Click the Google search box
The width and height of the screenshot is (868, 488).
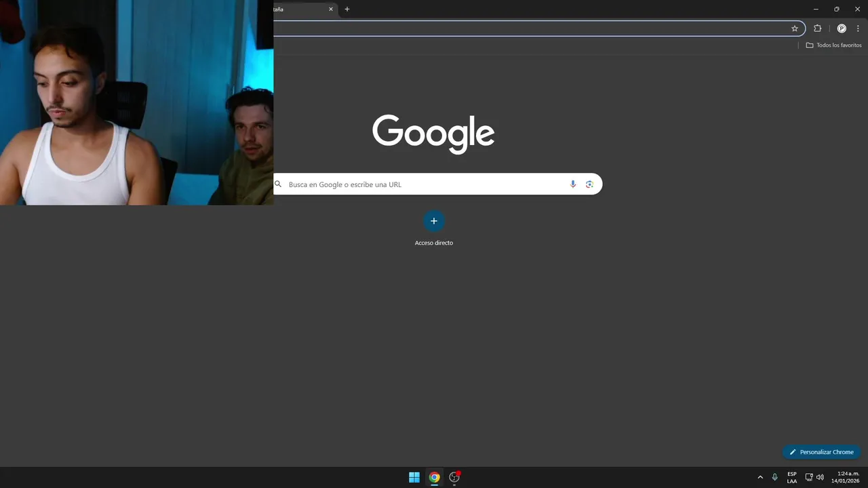click(437, 184)
